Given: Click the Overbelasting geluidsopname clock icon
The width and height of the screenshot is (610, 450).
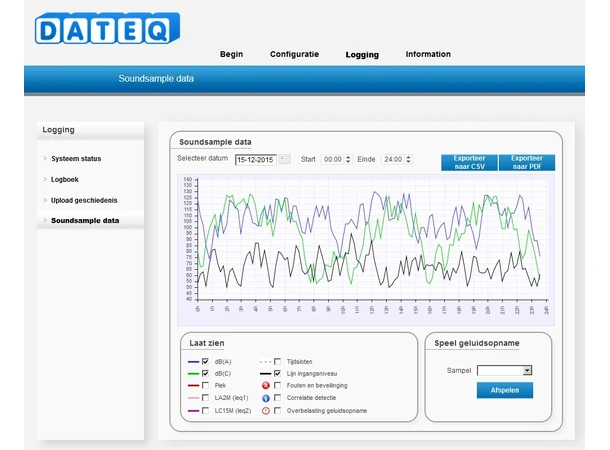Looking at the screenshot, I should (x=265, y=411).
